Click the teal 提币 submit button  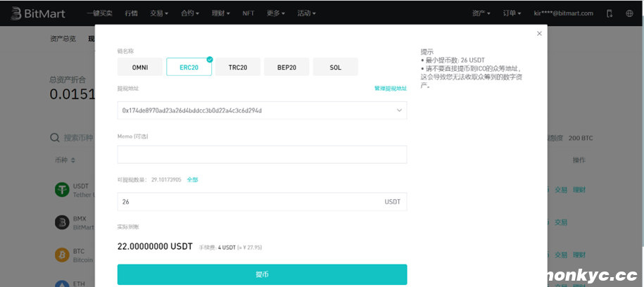tap(262, 274)
